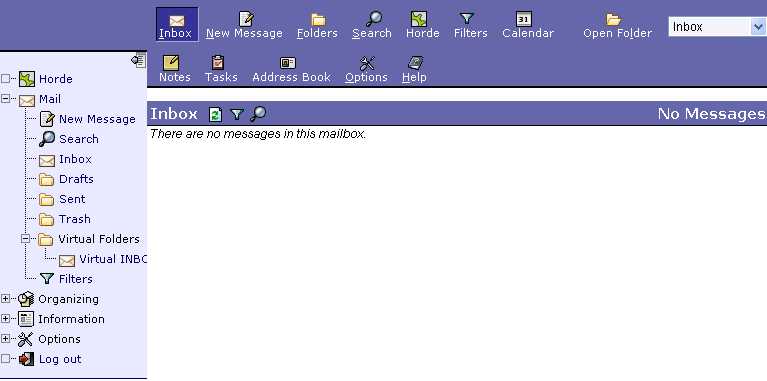Viewport: 767px width, 381px height.
Task: Click Log out in the sidebar
Action: 60,359
